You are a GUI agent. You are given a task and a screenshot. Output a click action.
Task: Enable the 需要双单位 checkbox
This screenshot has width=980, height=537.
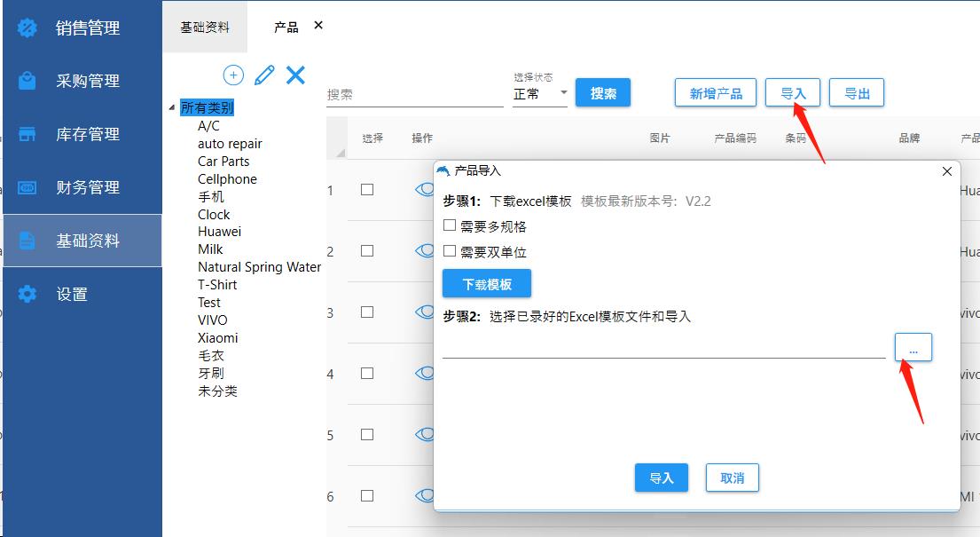pyautogui.click(x=450, y=252)
